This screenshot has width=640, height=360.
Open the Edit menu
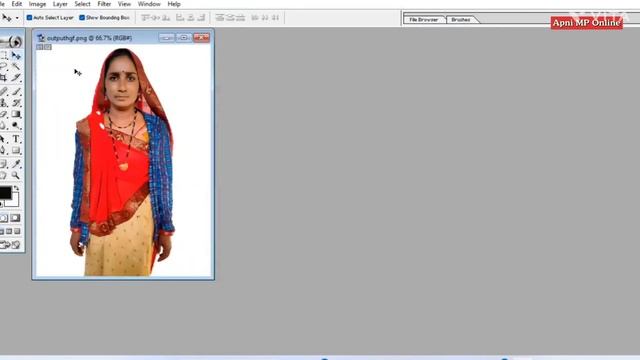point(17,4)
